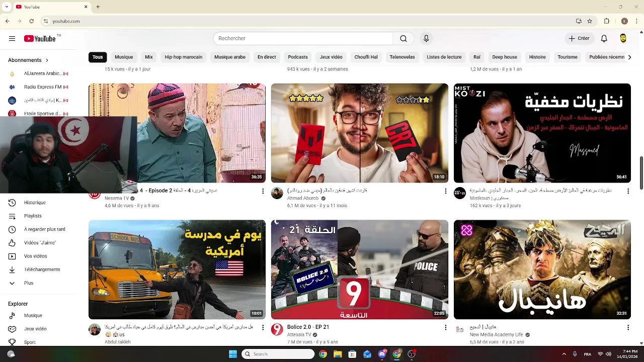Image resolution: width=644 pixels, height=362 pixels.
Task: Open the Windows Start menu
Action: click(233, 354)
